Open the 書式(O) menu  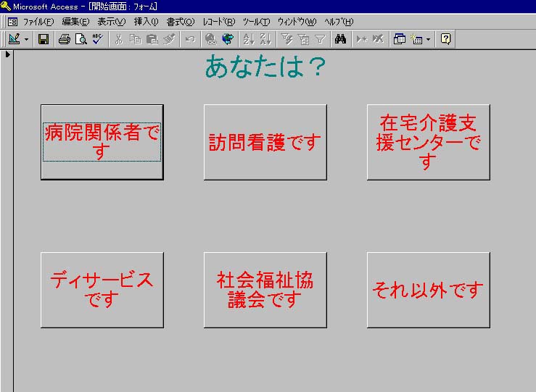tap(181, 22)
